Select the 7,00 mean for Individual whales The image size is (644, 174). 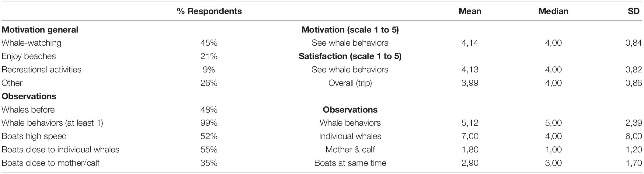click(470, 136)
